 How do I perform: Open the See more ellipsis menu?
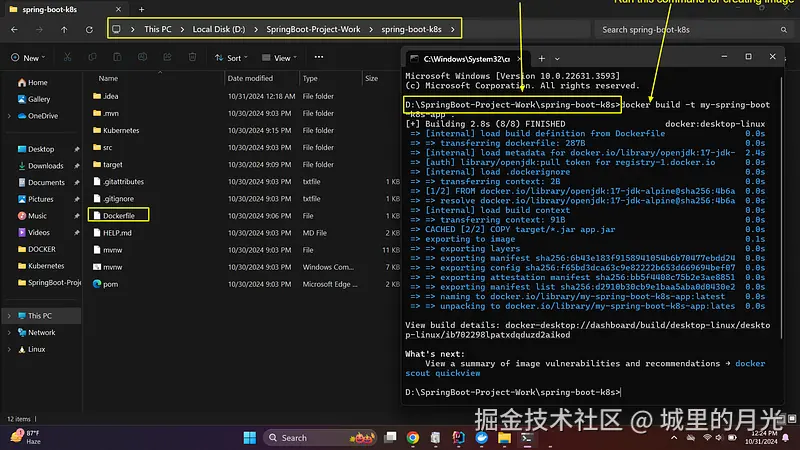pyautogui.click(x=319, y=57)
